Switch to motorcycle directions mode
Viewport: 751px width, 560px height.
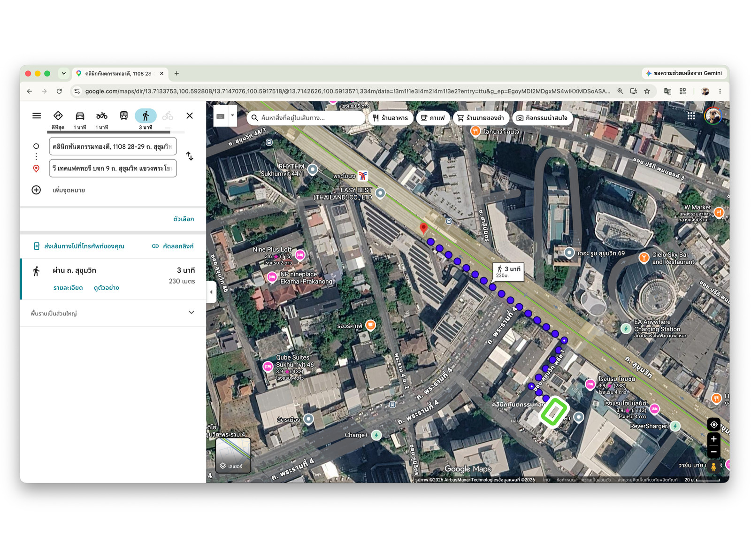tap(102, 115)
